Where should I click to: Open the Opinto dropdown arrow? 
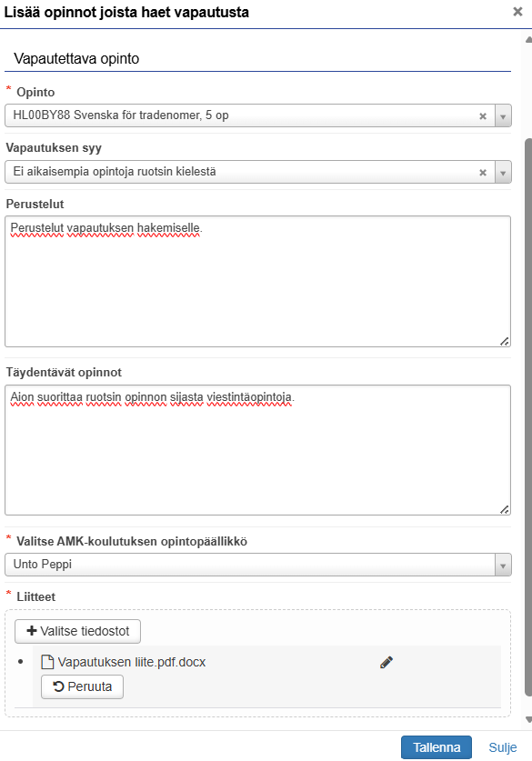coord(503,116)
